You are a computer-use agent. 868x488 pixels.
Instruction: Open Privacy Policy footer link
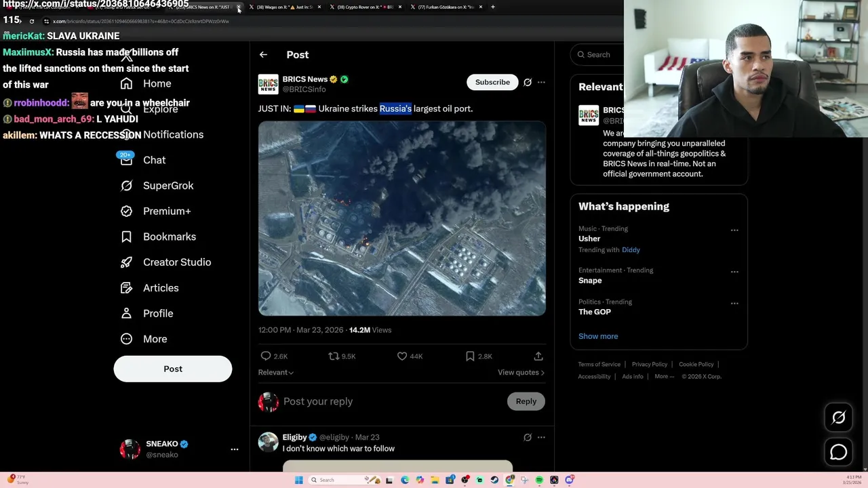[x=650, y=365]
